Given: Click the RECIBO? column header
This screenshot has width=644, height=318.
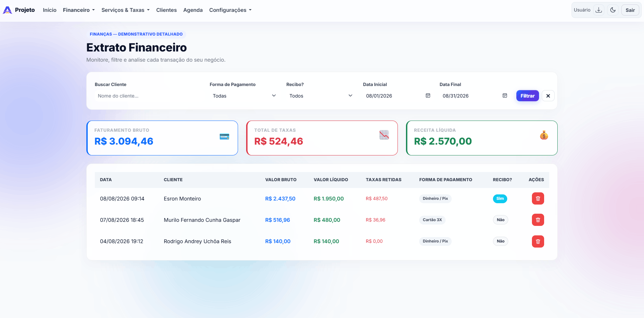Looking at the screenshot, I should (x=502, y=180).
